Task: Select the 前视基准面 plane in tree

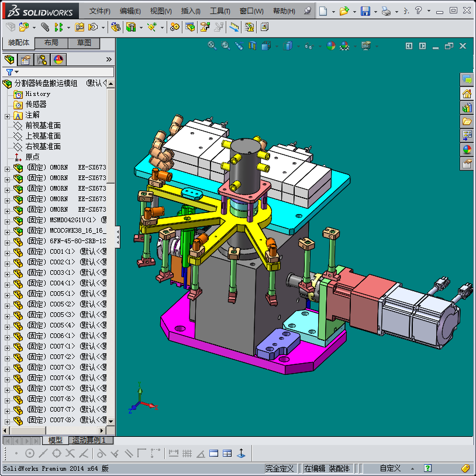Action: [43, 126]
